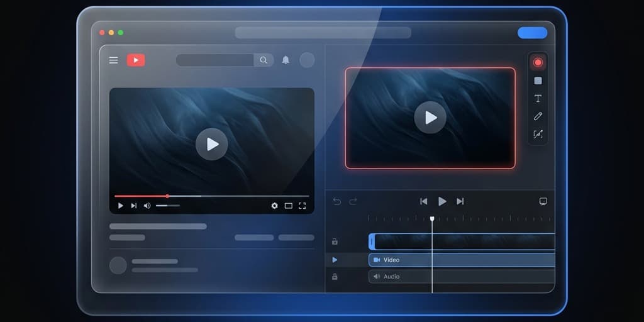This screenshot has height=322, width=644.
Task: Select the stop square tool
Action: click(x=538, y=81)
